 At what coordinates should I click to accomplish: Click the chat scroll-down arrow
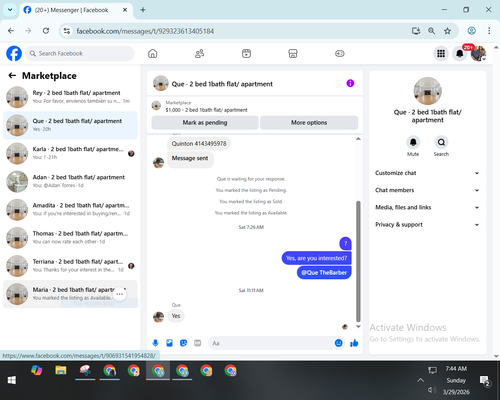click(358, 327)
